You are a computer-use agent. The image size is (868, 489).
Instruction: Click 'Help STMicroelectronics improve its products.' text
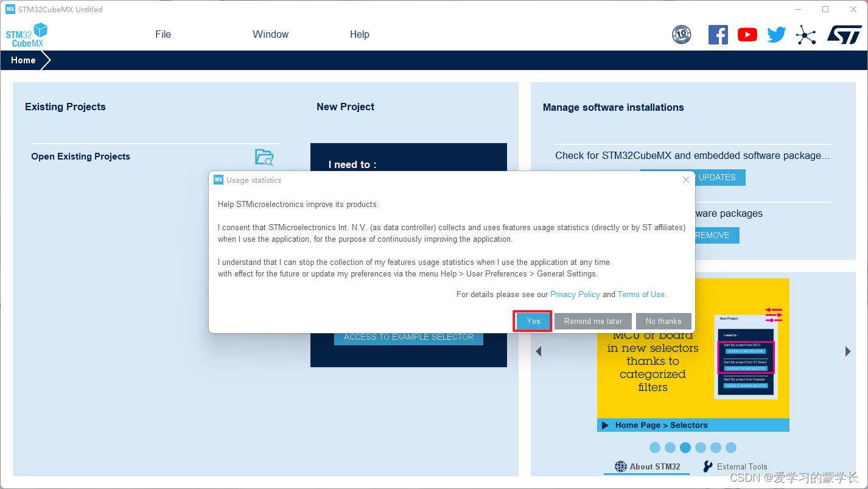coord(298,204)
